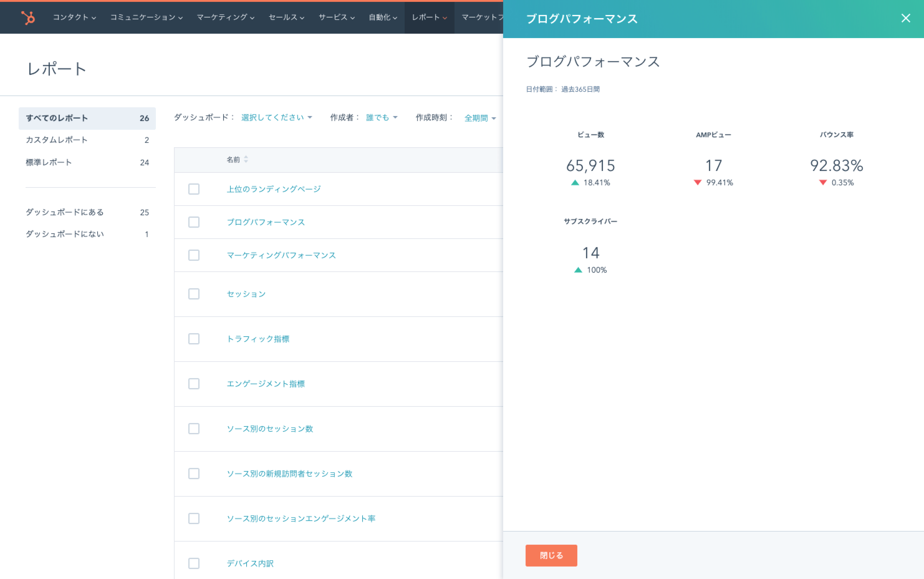Screen dimensions: 924x579
Task: Open the トラフィック指標 report link
Action: coord(258,339)
